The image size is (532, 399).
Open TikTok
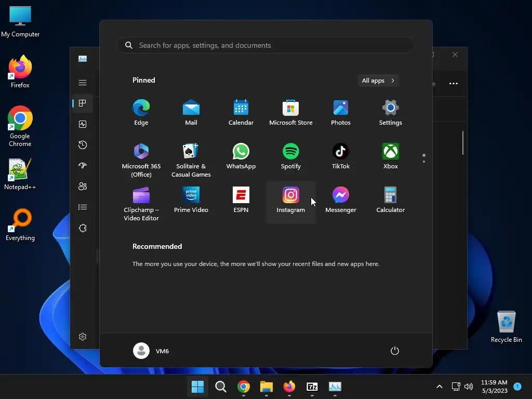pos(341,156)
